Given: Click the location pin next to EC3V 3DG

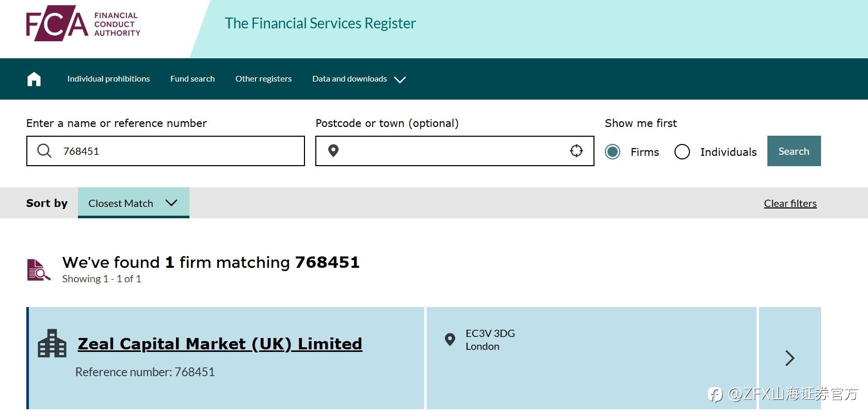Looking at the screenshot, I should coord(450,340).
